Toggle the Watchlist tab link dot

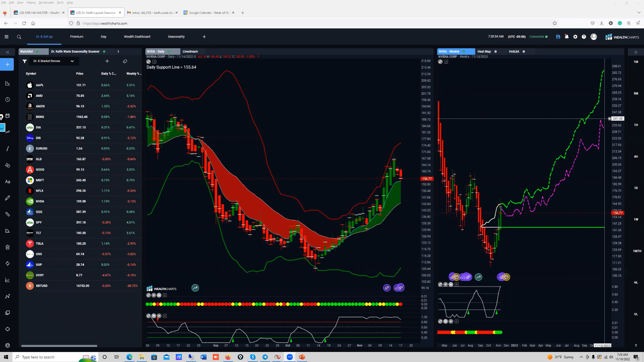pos(37,52)
